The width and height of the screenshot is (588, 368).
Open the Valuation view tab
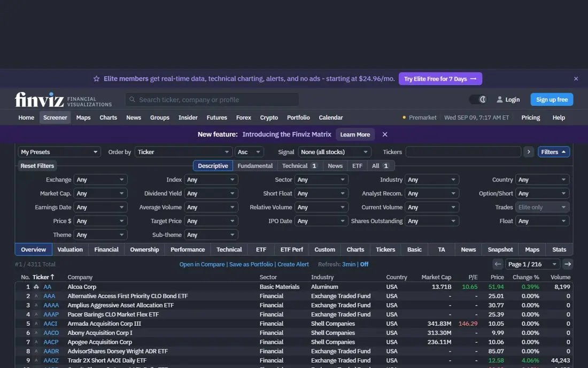69,249
